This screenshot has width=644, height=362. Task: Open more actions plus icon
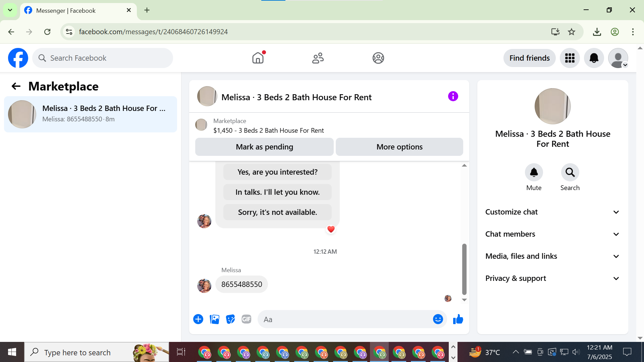coord(198,319)
